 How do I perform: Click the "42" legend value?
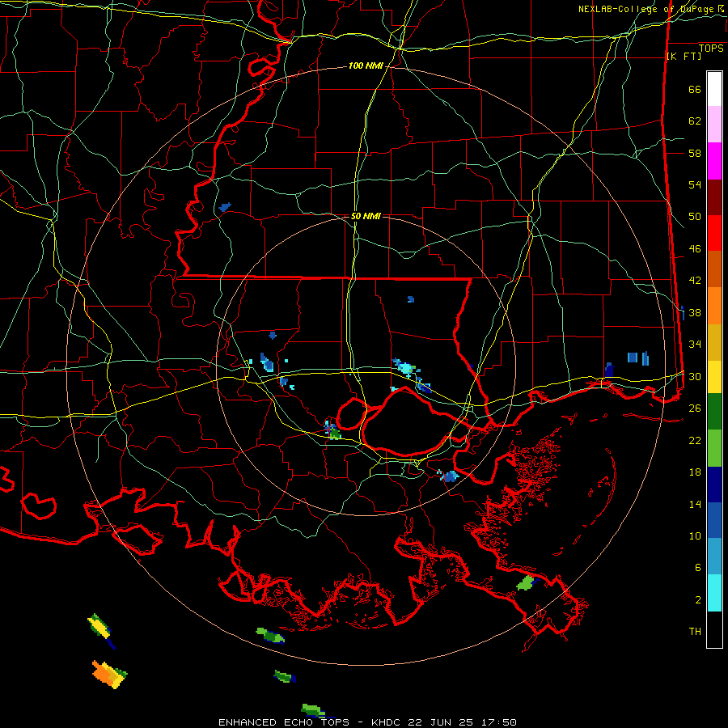(695, 281)
